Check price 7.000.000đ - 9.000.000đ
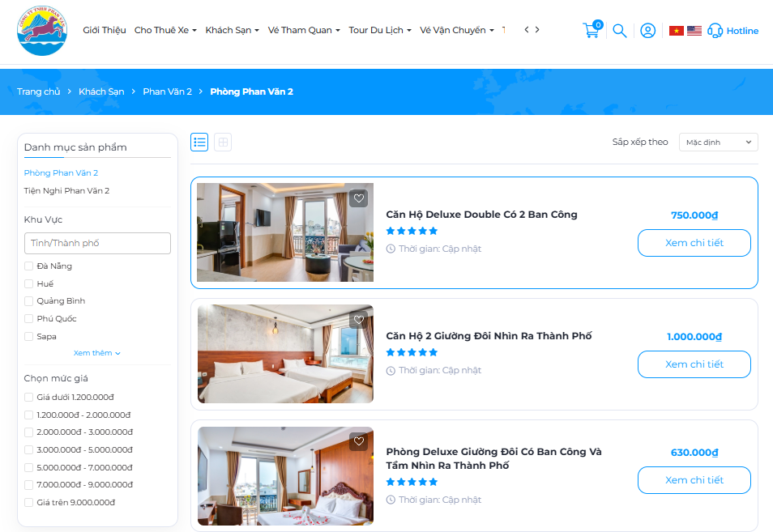Screen dimensions: 773x532 pyautogui.click(x=28, y=485)
